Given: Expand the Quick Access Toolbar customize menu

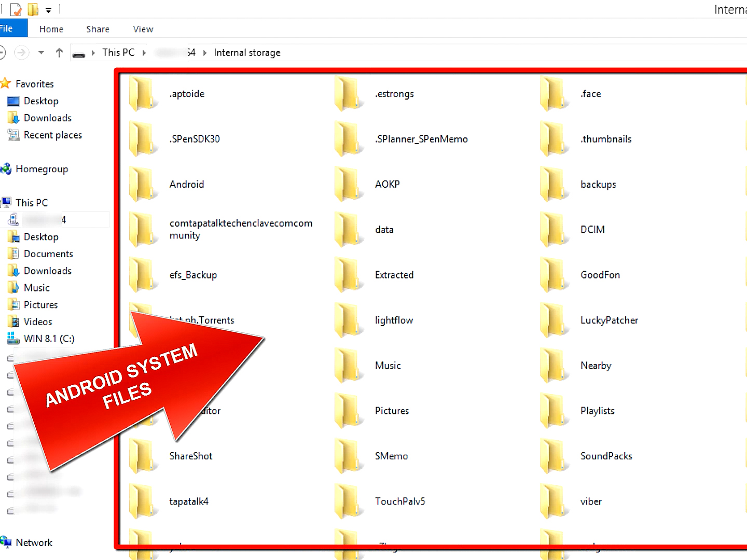Looking at the screenshot, I should tap(48, 9).
